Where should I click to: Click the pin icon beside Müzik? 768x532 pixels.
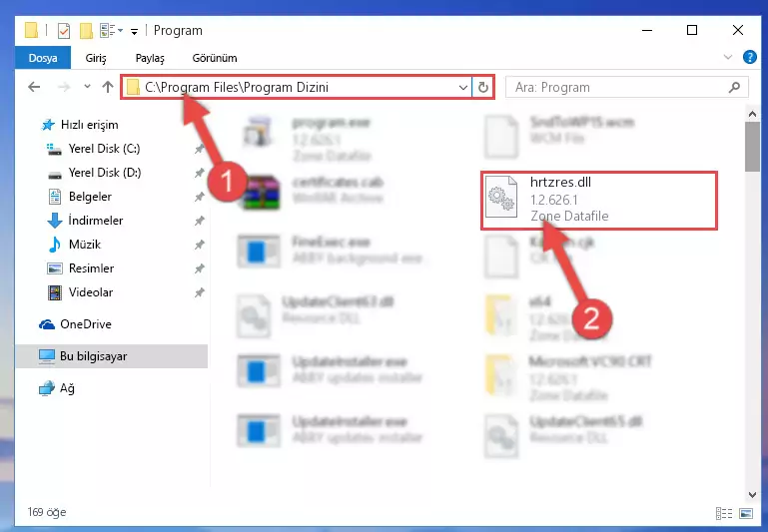point(199,245)
